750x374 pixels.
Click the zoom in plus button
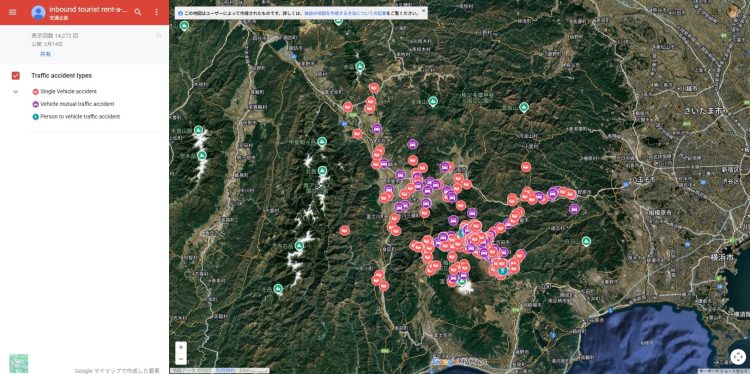[x=181, y=347]
